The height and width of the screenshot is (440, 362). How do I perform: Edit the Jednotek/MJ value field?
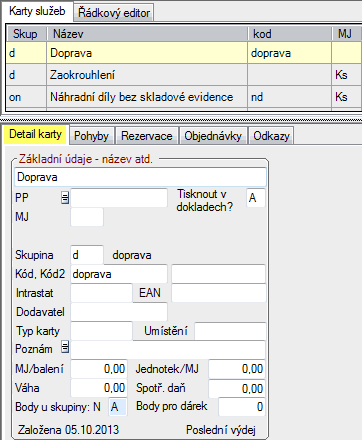pos(237,369)
